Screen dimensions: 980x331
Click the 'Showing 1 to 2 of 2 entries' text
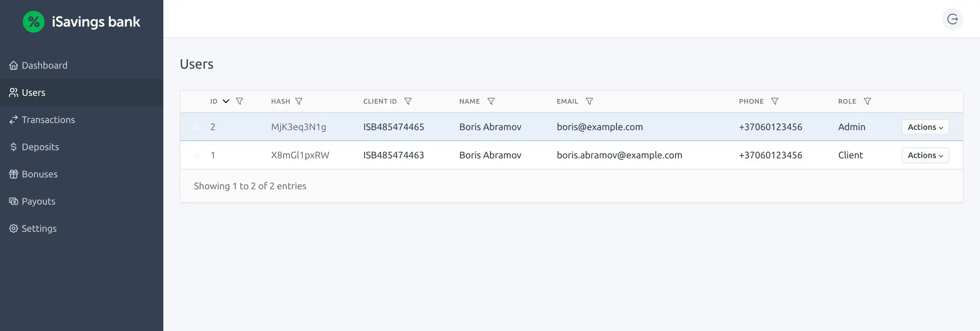(250, 186)
